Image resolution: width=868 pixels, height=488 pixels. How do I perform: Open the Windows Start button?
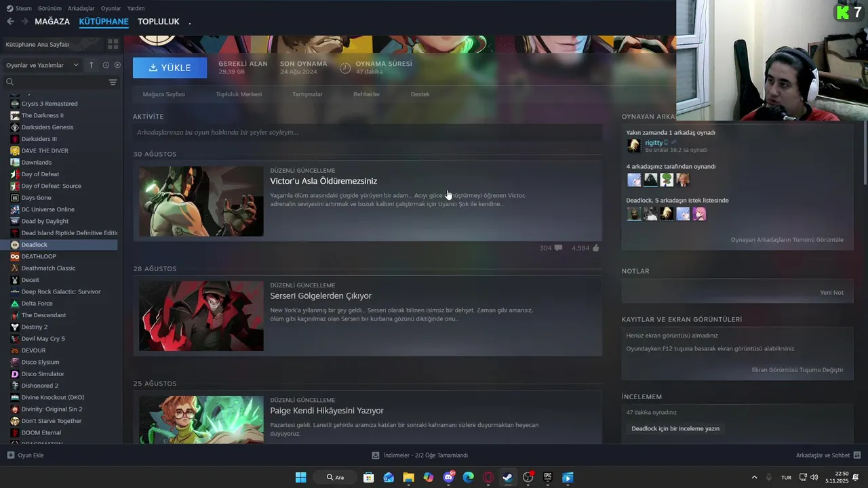(x=300, y=477)
